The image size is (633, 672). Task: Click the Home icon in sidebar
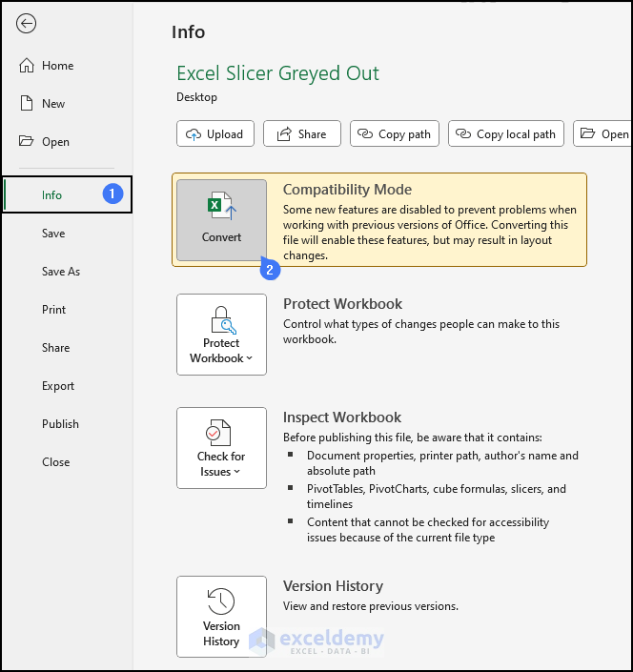tap(26, 66)
